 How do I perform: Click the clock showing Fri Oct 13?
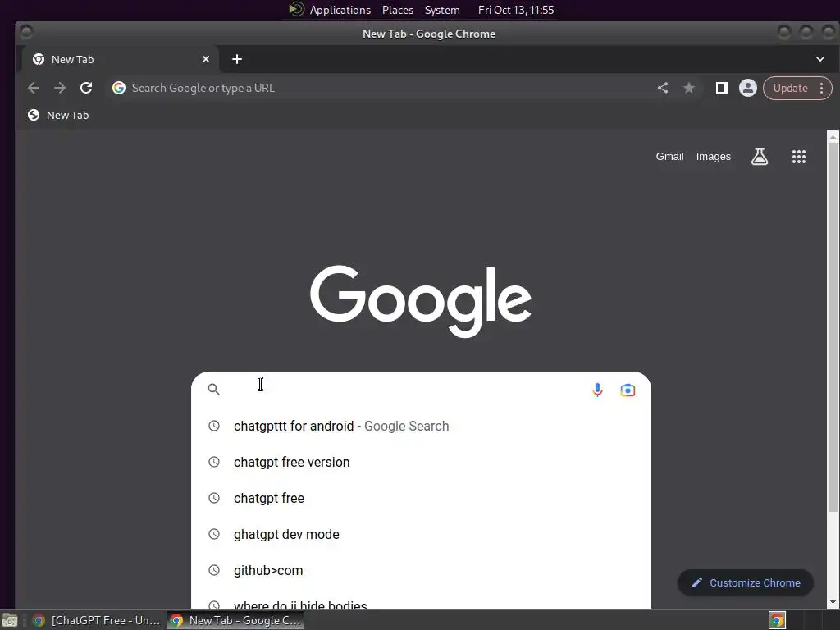[516, 10]
